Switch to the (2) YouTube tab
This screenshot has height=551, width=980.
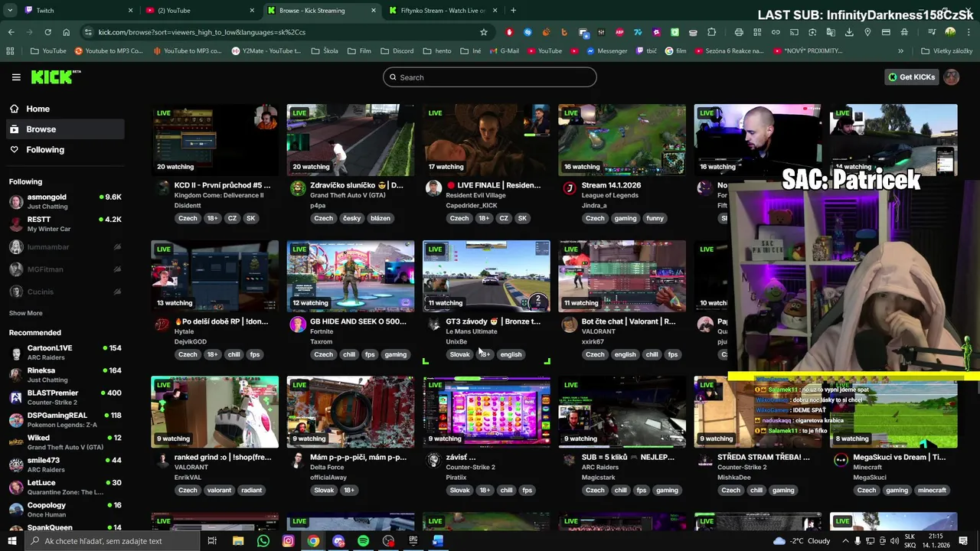click(x=199, y=11)
